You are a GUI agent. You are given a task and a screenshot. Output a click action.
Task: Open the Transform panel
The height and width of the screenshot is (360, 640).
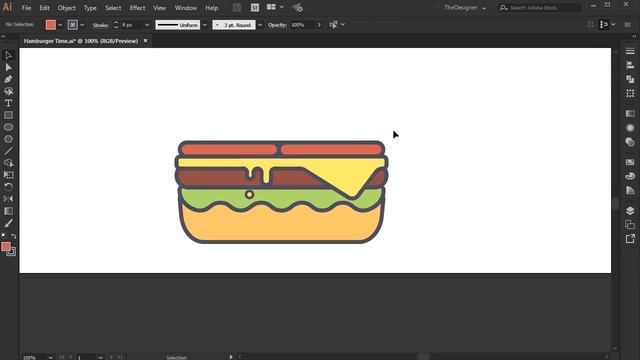click(x=630, y=93)
